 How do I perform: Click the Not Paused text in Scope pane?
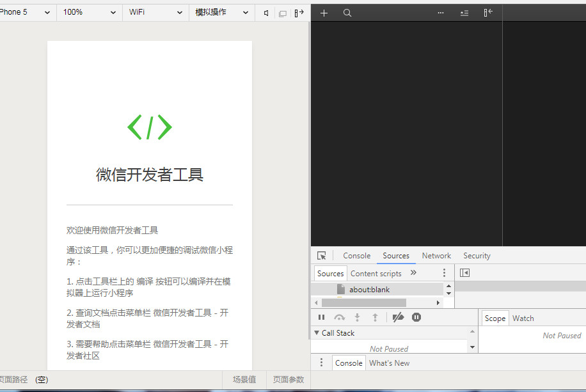[562, 336]
